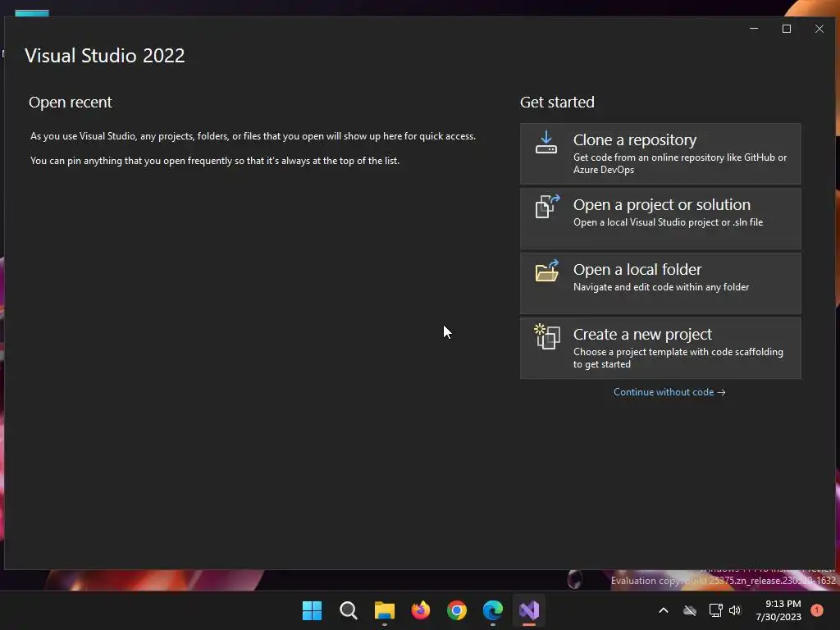
Task: Open Firefox from the taskbar
Action: 421,610
